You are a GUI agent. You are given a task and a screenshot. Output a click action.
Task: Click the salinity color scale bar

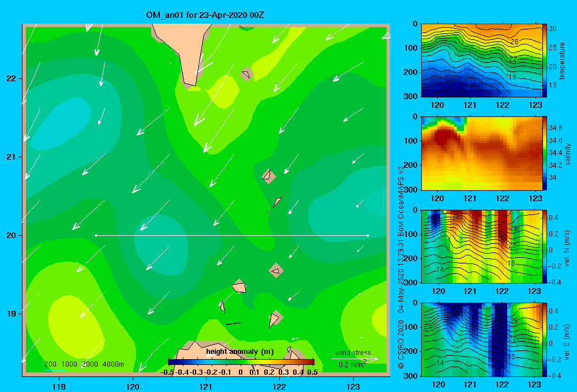tap(545, 153)
